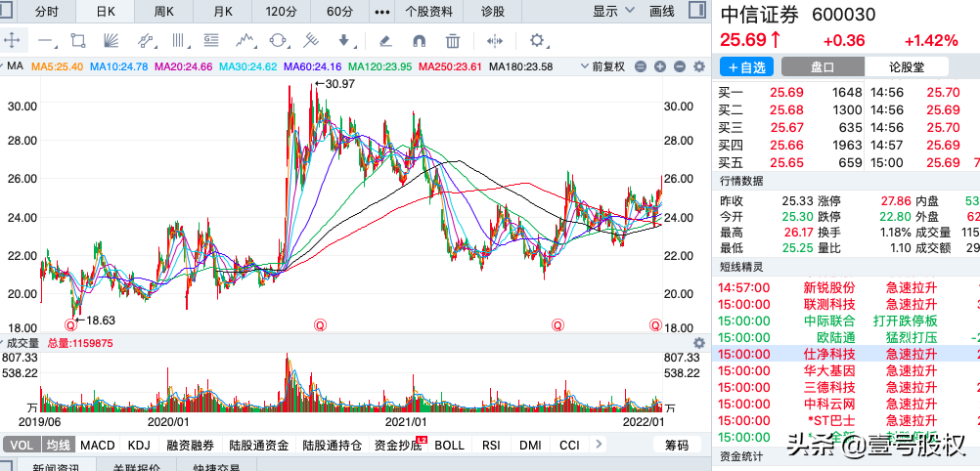Select the 盘口 order book tab
Screen dimensions: 980x471
(823, 66)
